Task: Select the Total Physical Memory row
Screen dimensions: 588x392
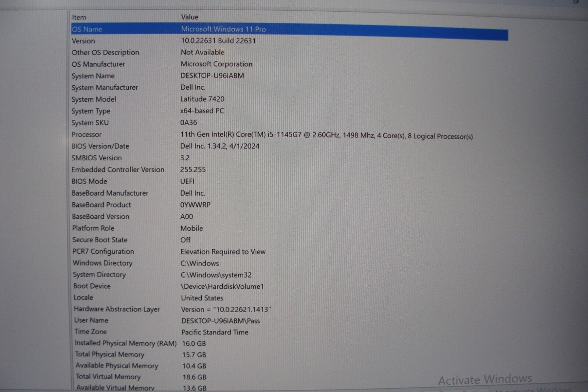Action: coord(110,354)
